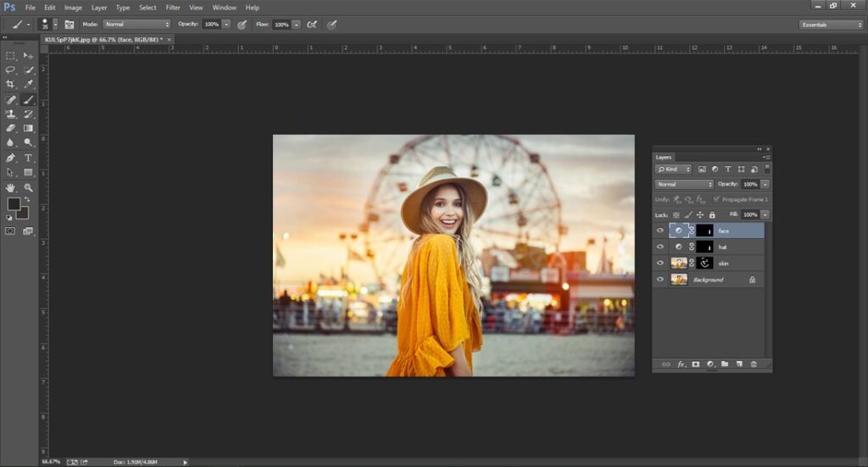Select the Quick Selection tool
This screenshot has width=868, height=467.
[x=28, y=70]
